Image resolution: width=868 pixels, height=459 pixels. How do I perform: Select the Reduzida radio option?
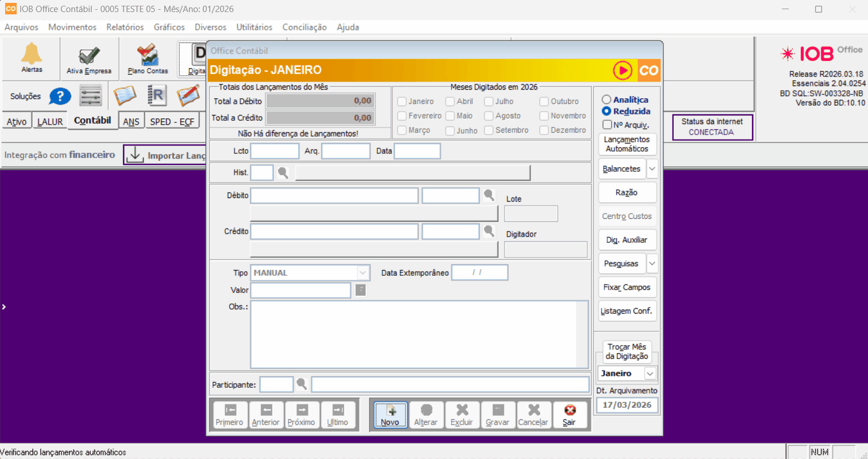click(x=606, y=111)
